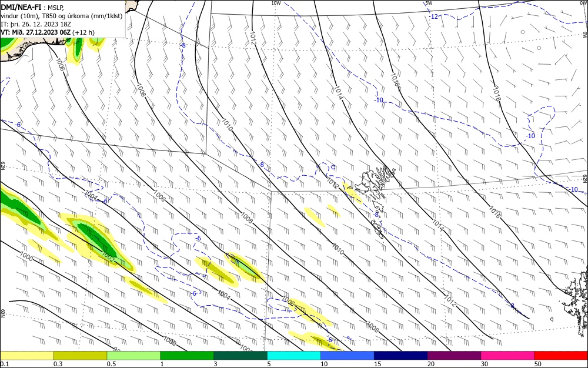Screen dimensions: 588x368
Task: Click the title text "DMI/NEA-FI : MSLP,"
Action: pyautogui.click(x=32, y=6)
